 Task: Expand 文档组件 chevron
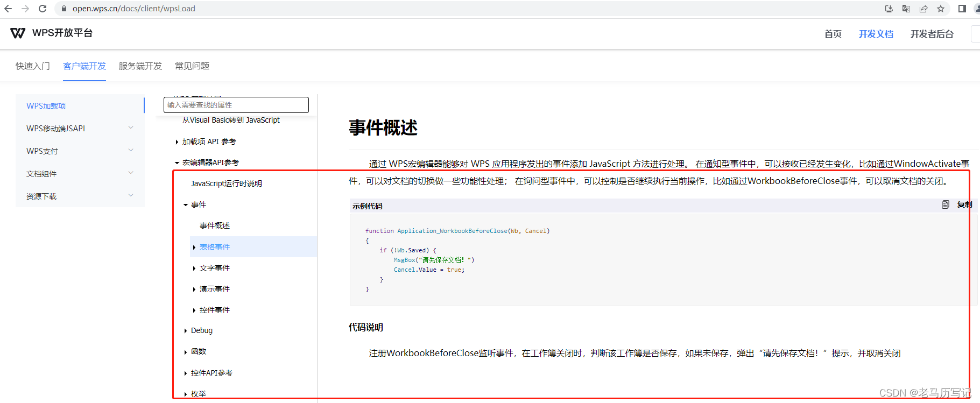[131, 173]
